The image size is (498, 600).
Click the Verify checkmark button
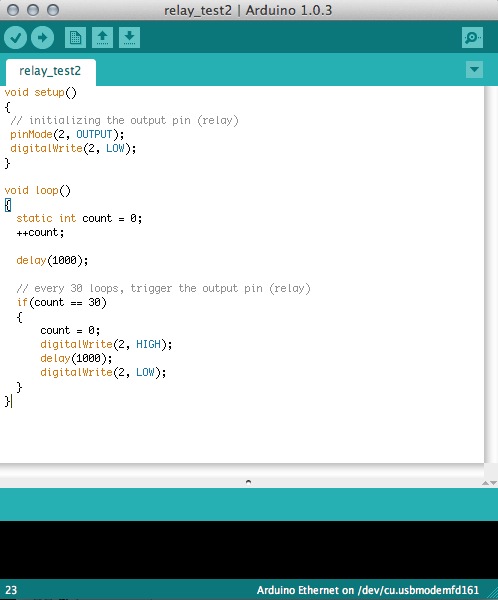(x=15, y=38)
